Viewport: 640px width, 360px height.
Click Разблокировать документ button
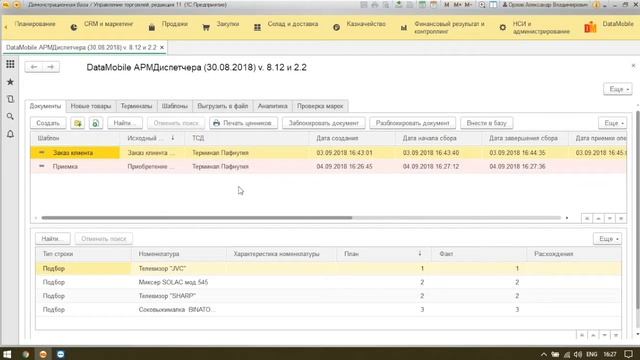tap(412, 123)
